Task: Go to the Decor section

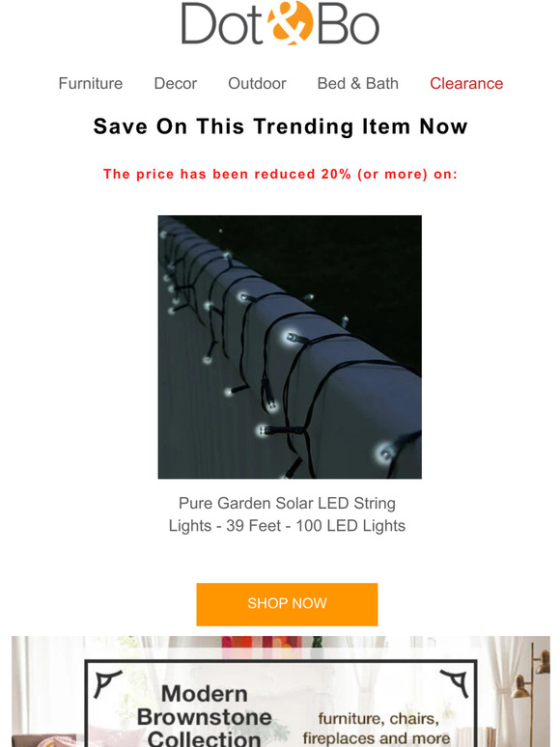Action: pos(176,83)
